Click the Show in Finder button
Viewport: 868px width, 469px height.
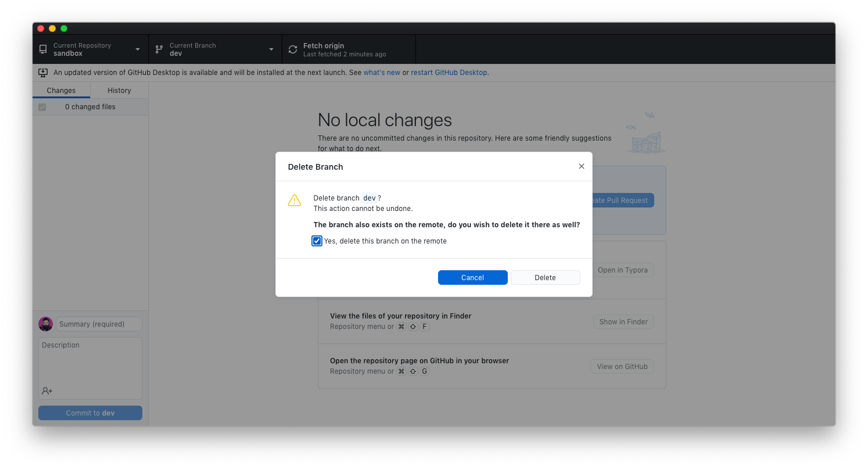tap(623, 321)
